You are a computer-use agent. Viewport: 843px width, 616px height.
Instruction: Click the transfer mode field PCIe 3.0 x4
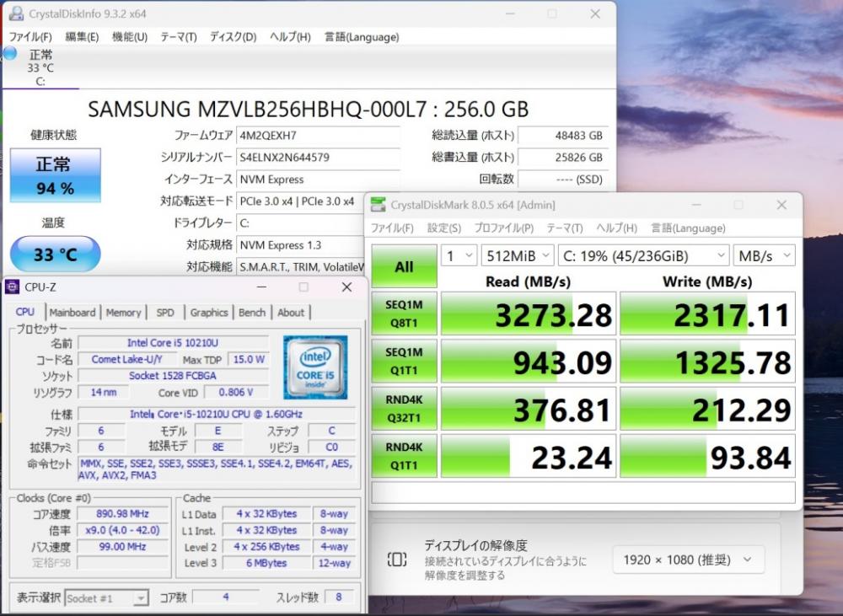tap(301, 201)
